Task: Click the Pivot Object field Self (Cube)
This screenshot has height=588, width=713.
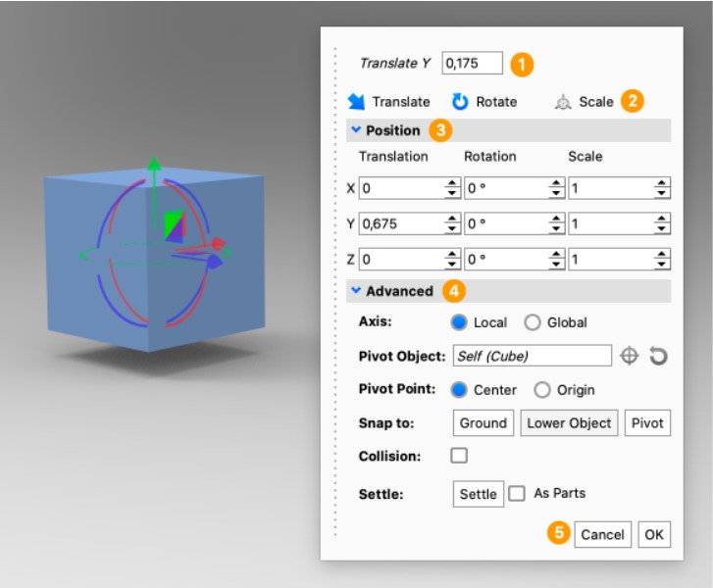Action: 533,356
